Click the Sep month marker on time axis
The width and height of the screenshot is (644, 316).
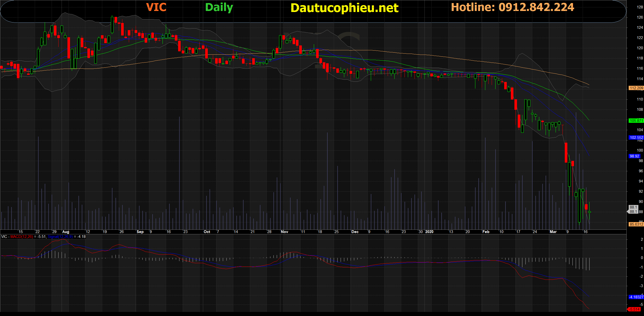point(140,232)
